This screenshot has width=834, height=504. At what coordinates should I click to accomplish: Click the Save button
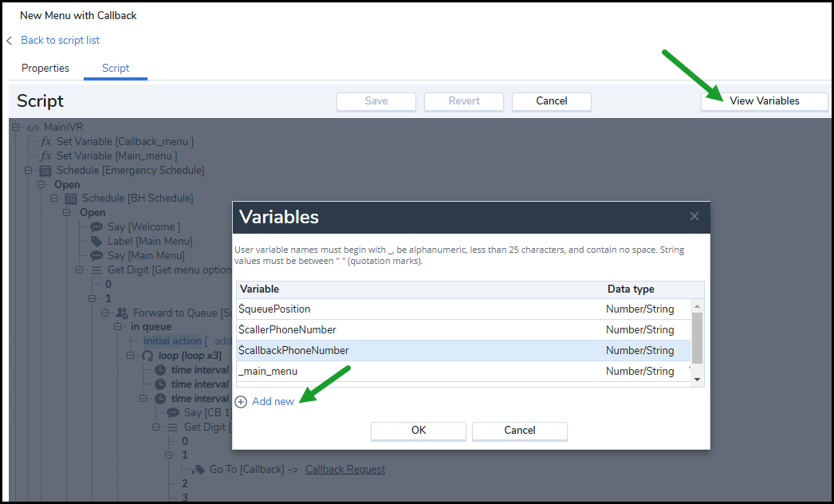click(x=376, y=101)
